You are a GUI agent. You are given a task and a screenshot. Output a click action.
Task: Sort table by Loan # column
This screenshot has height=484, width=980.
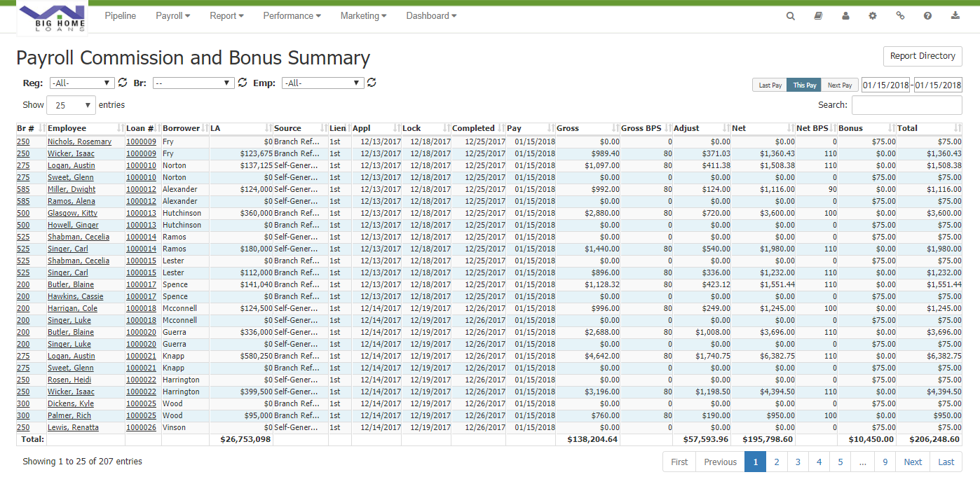[143, 128]
